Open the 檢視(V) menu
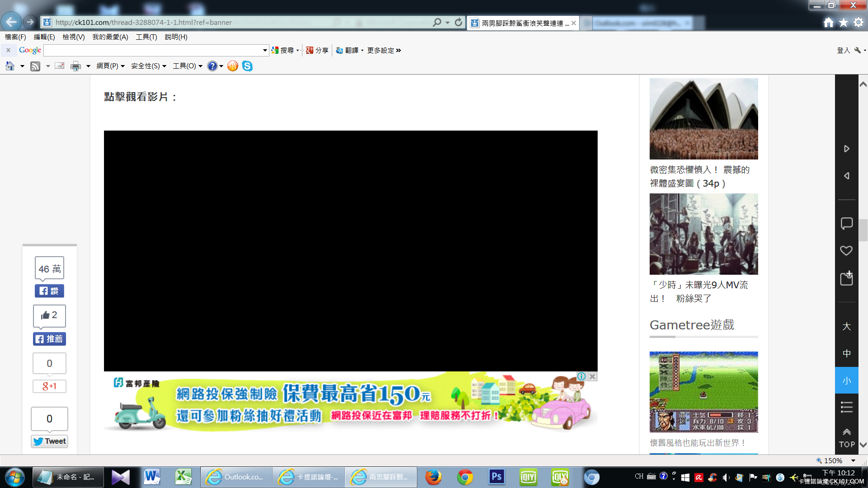This screenshot has width=868, height=488. click(x=74, y=37)
